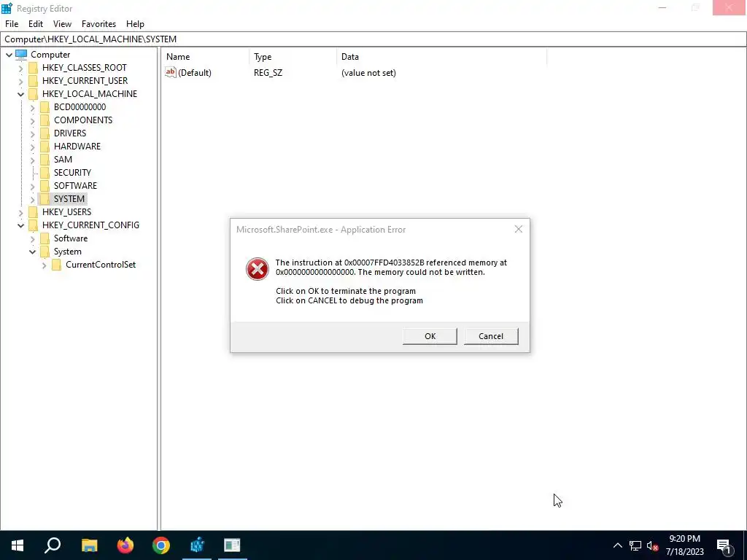Open the File menu
This screenshot has width=747, height=560.
pyautogui.click(x=12, y=24)
